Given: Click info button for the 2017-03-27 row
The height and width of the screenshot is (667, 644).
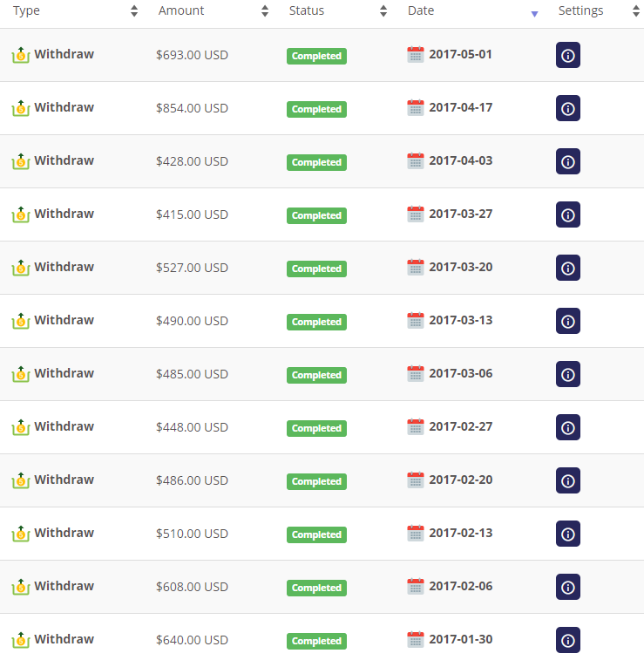Looking at the screenshot, I should pos(568,214).
